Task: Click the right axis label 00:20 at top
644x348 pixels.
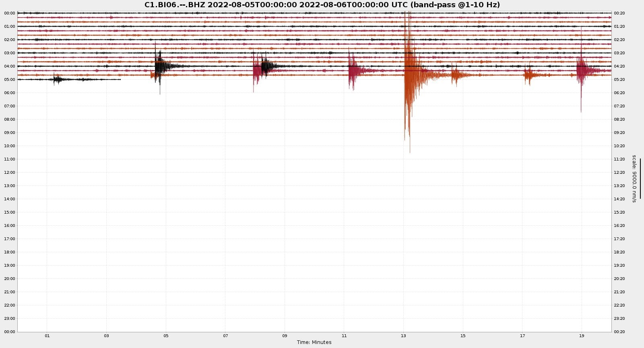Action: (619, 13)
